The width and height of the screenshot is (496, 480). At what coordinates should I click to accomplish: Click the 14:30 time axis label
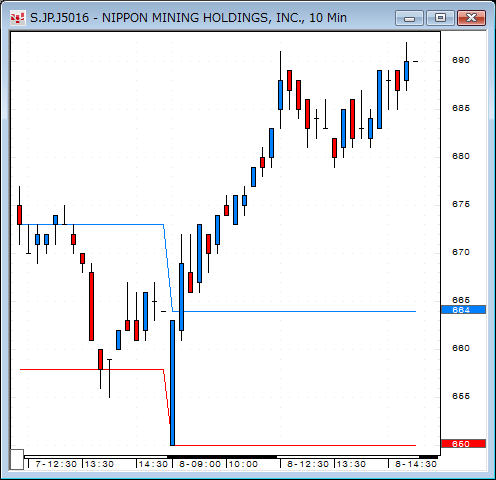pos(153,464)
